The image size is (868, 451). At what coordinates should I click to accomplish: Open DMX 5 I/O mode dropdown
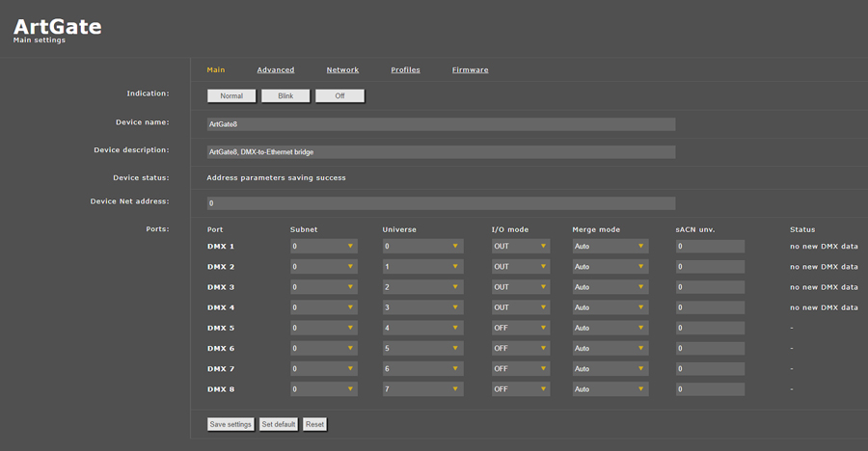(x=521, y=329)
